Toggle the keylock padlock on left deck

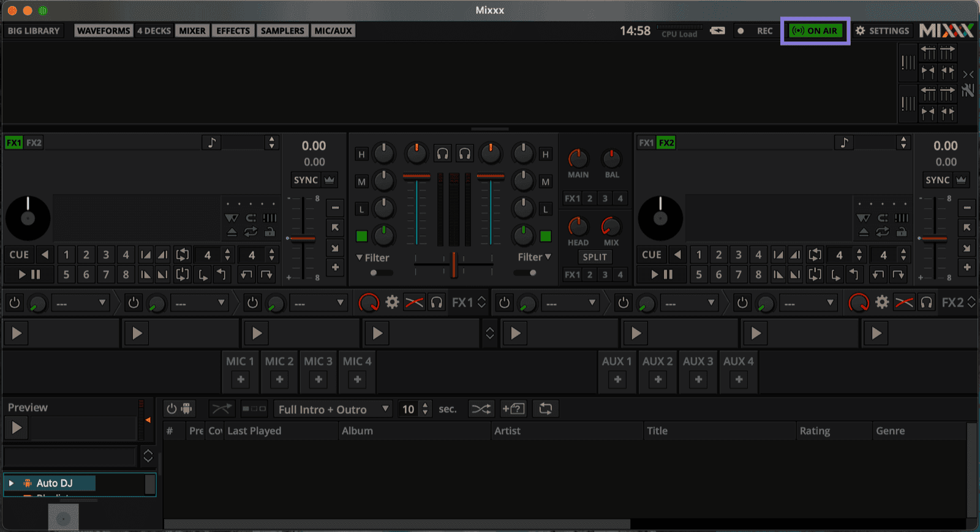pos(269,232)
